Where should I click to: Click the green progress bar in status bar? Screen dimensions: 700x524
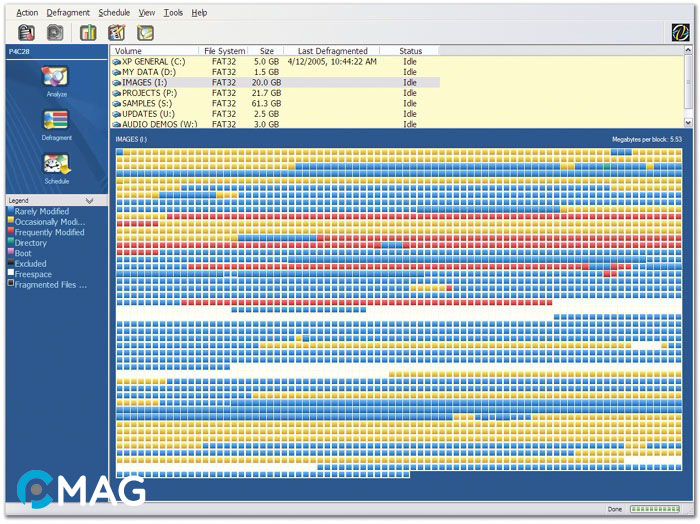tap(654, 509)
